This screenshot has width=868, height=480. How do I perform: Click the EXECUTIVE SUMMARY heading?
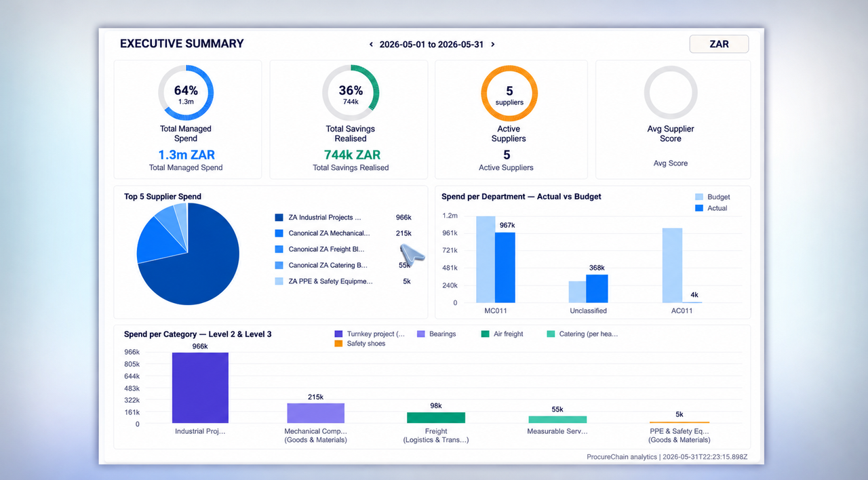click(x=182, y=43)
